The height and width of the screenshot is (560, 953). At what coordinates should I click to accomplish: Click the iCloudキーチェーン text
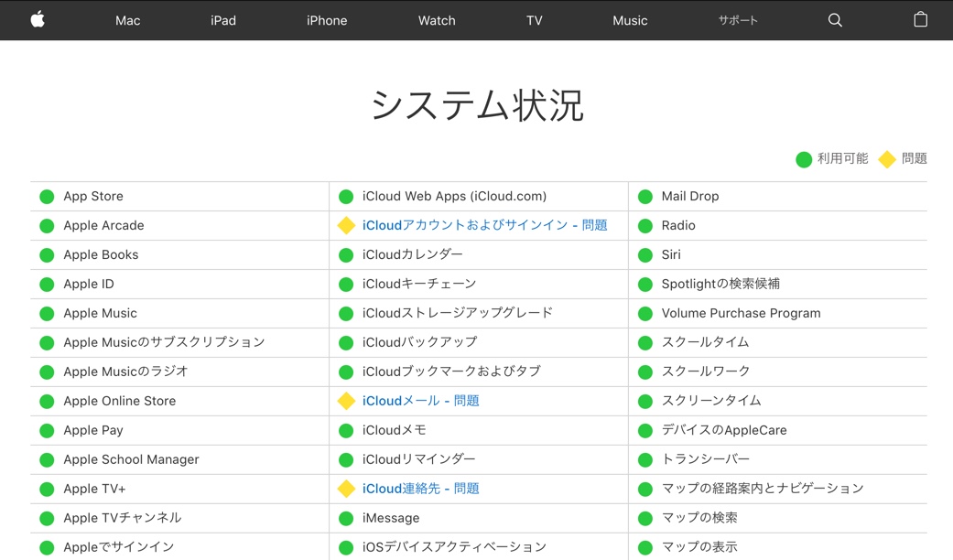click(x=419, y=284)
